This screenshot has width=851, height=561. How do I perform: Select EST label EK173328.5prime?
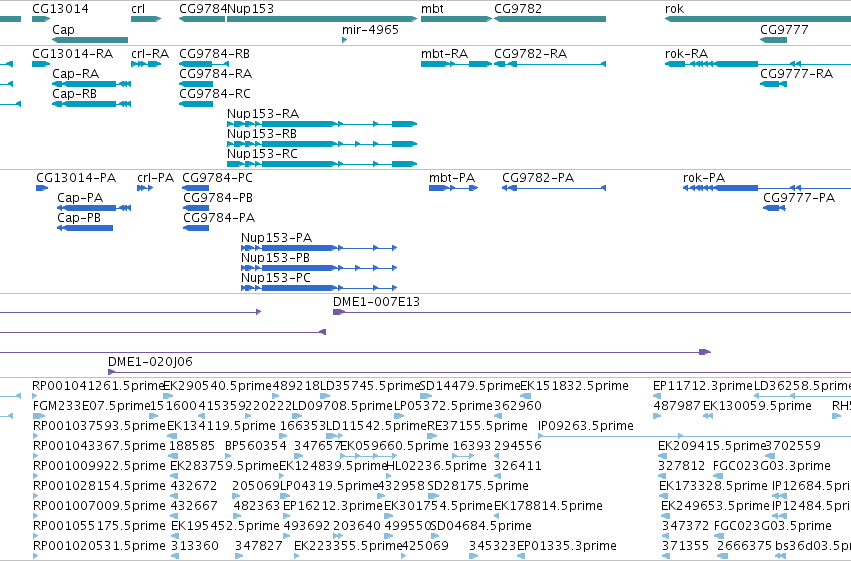click(x=713, y=486)
